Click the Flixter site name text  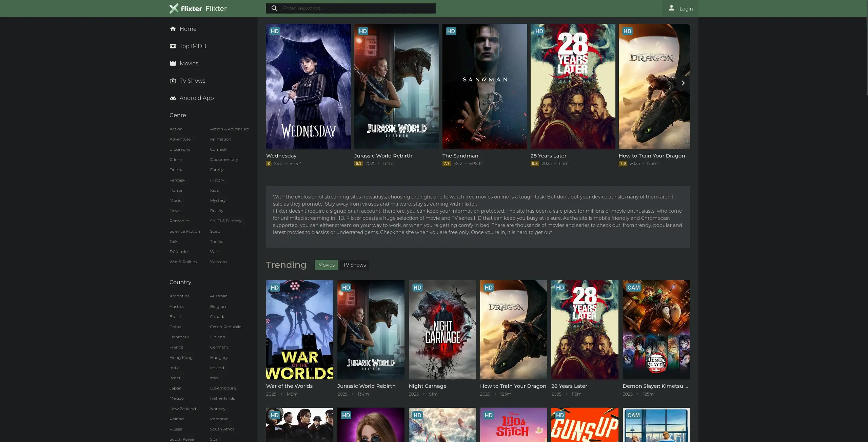(x=216, y=8)
